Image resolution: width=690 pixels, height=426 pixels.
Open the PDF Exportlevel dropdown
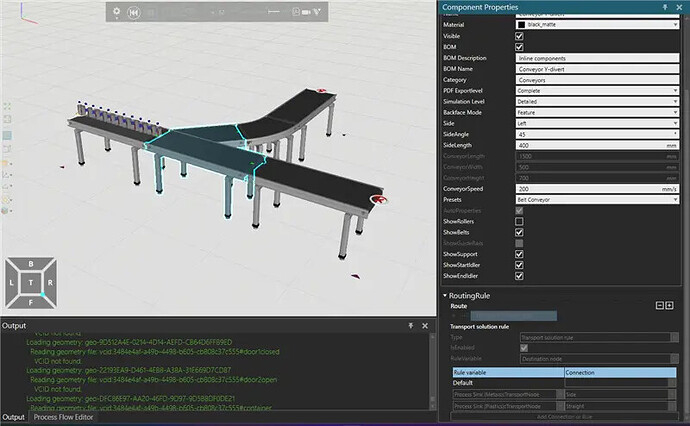pyautogui.click(x=597, y=91)
